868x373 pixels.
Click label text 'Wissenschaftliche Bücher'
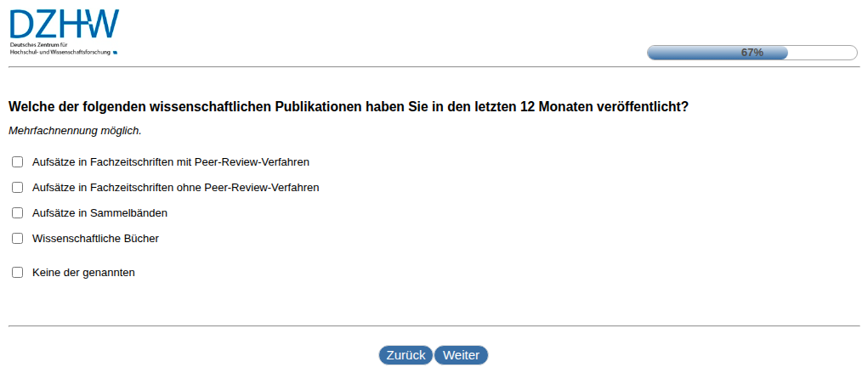coord(96,239)
